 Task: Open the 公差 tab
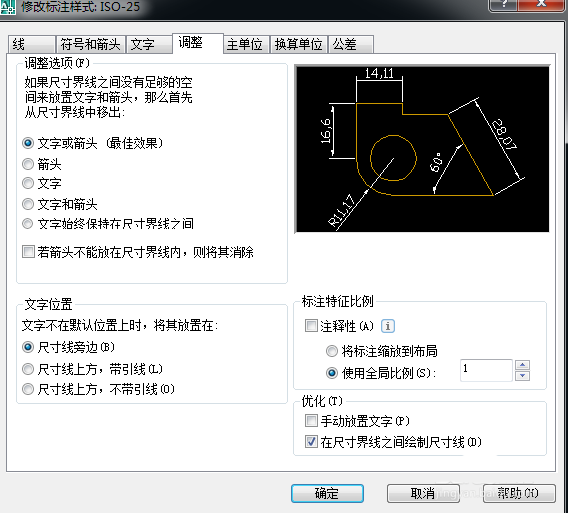click(351, 45)
